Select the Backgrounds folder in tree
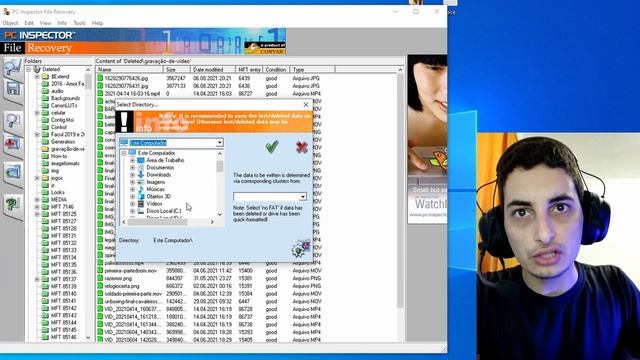This screenshot has height=360, width=640. (x=65, y=98)
